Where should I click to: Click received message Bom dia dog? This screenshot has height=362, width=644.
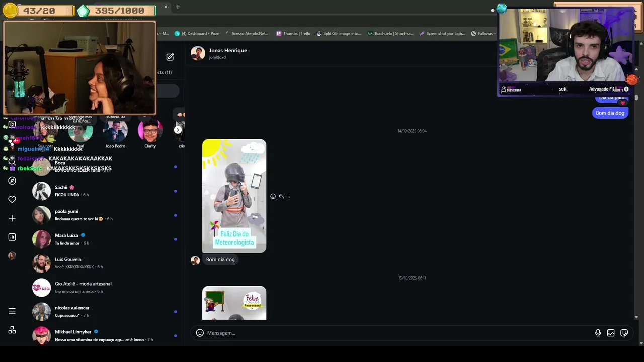[x=220, y=260]
